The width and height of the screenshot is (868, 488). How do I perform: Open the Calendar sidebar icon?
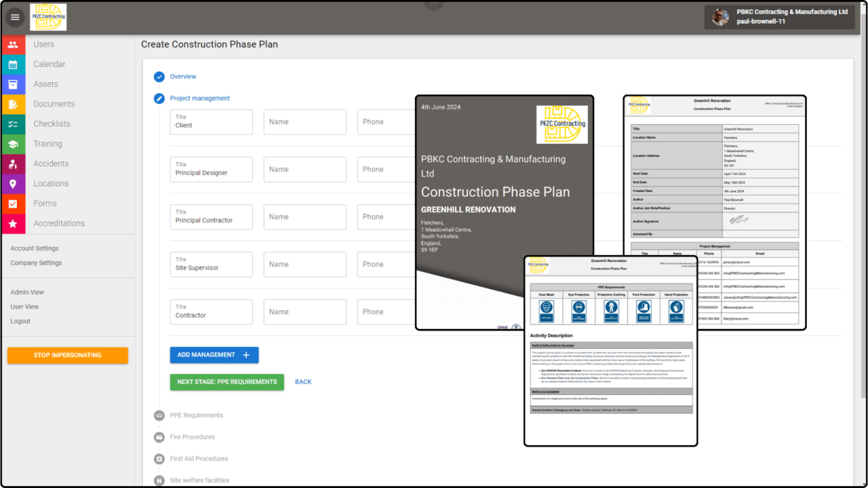click(13, 64)
